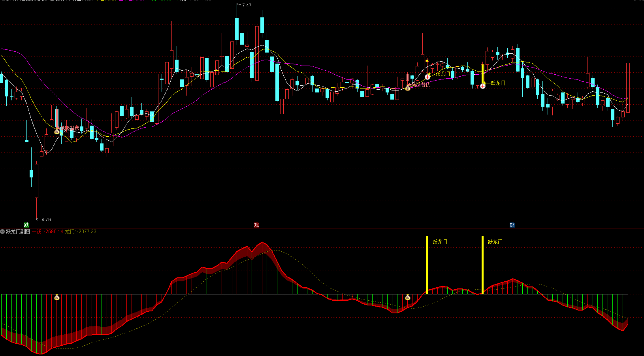
Task: Click second red plus signal icon under yellow bar
Action: pyautogui.click(x=483, y=86)
